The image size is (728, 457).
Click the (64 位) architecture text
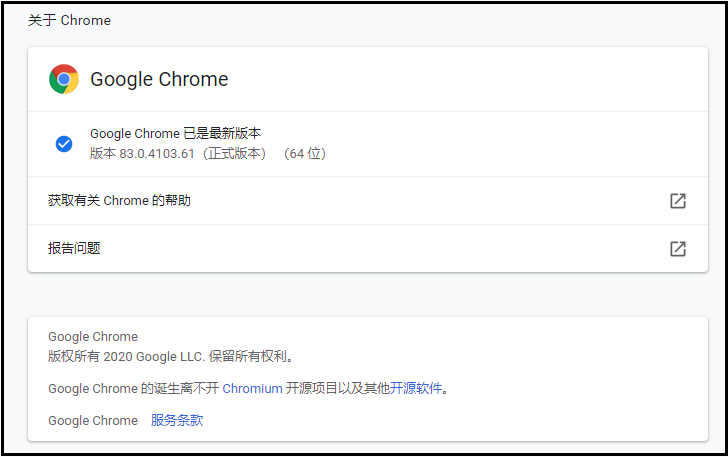point(304,154)
